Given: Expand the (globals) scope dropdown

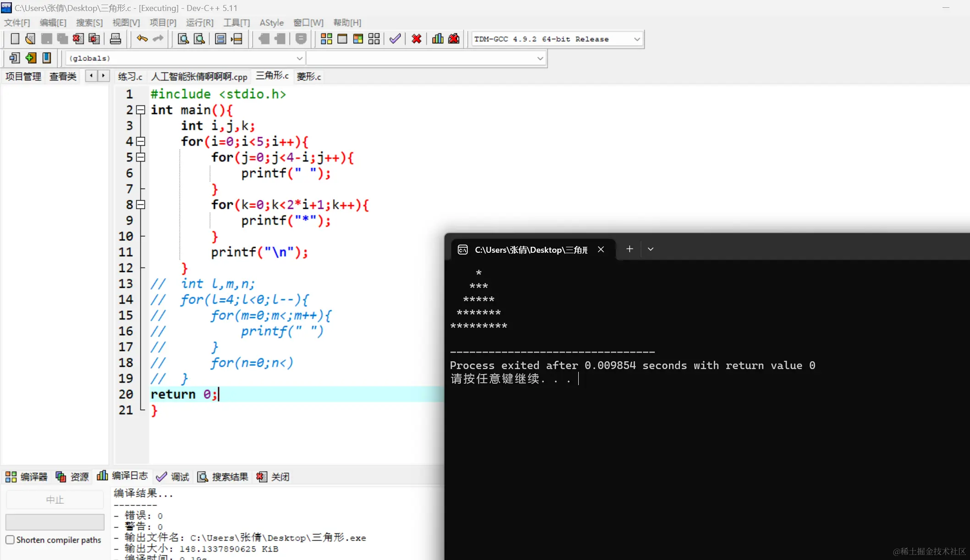Looking at the screenshot, I should click(299, 59).
